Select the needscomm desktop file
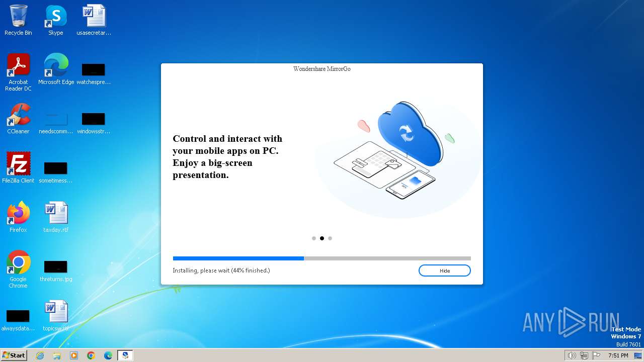Image resolution: width=644 pixels, height=362 pixels. point(56,123)
